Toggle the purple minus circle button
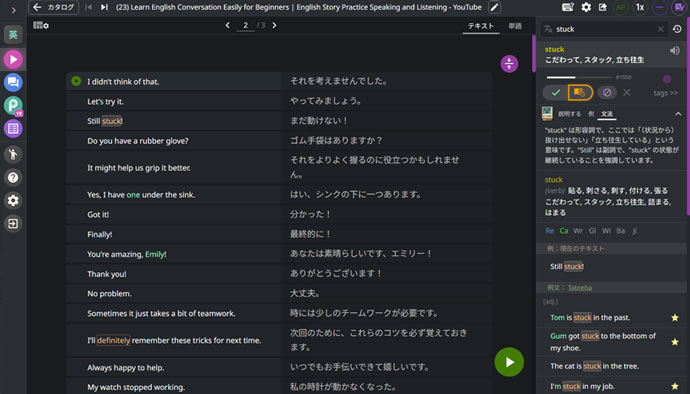690x394 pixels. [659, 7]
